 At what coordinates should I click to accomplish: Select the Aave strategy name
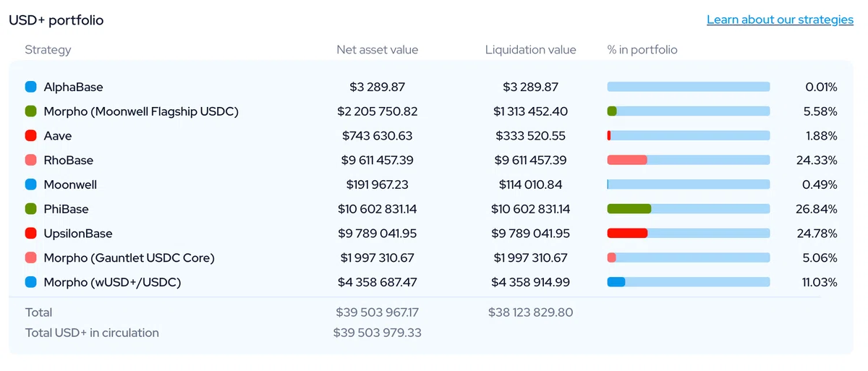click(x=58, y=136)
